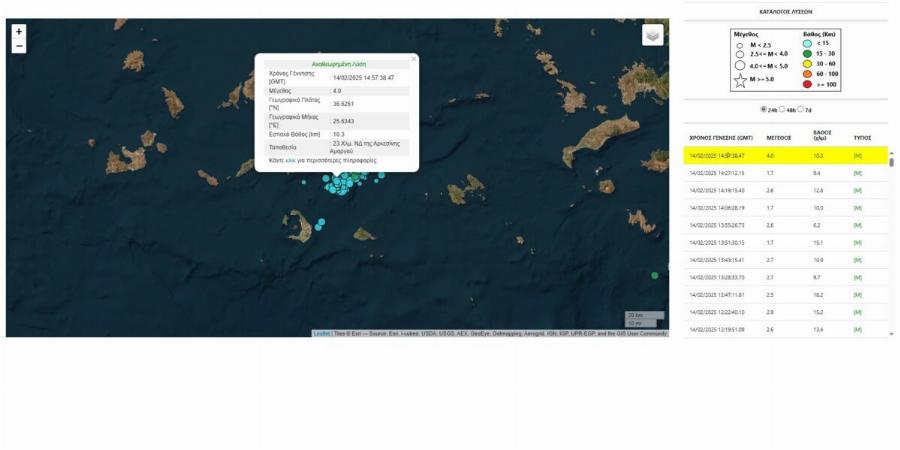Image resolution: width=900 pixels, height=450 pixels.
Task: Open the [M] link for the 12:47:11.81 event
Action: 858,295
